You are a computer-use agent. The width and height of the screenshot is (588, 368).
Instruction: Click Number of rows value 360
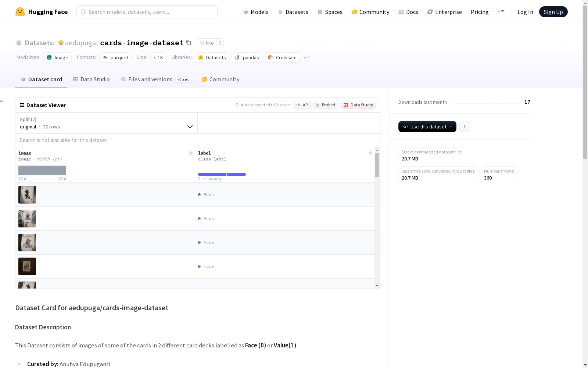point(488,178)
